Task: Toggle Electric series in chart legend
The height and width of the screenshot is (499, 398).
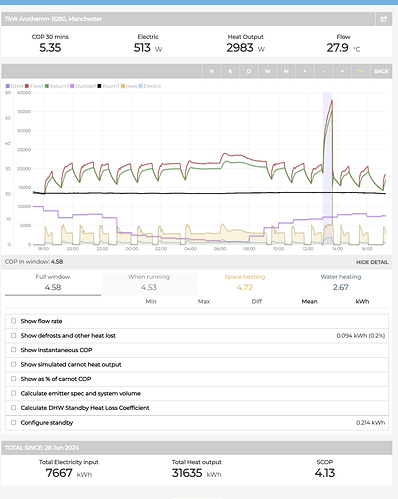Action: [x=150, y=86]
